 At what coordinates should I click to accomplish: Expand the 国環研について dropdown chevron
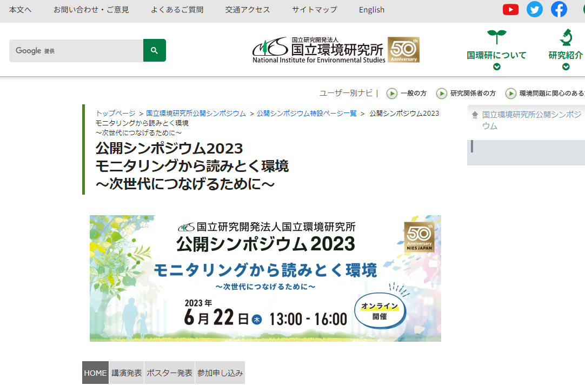(496, 67)
